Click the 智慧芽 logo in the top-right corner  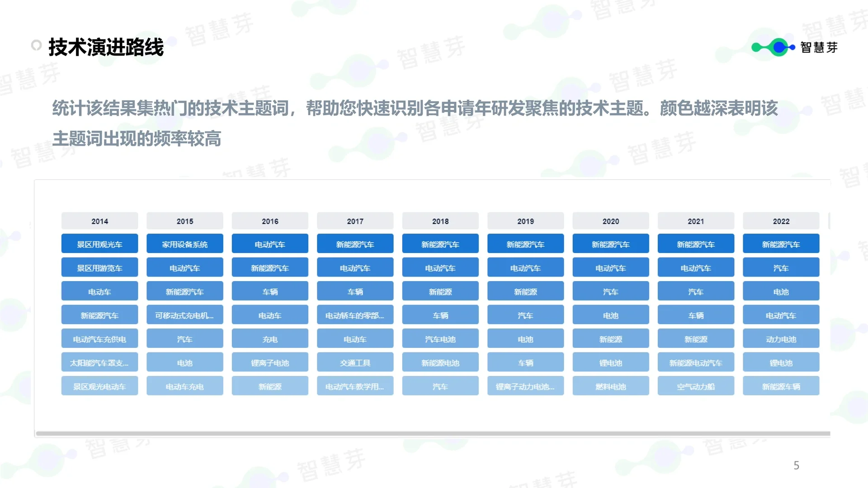[x=819, y=47]
